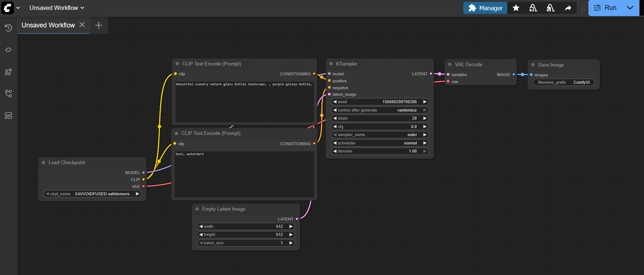
Task: Increase the steps value with right arrow
Action: (425, 118)
